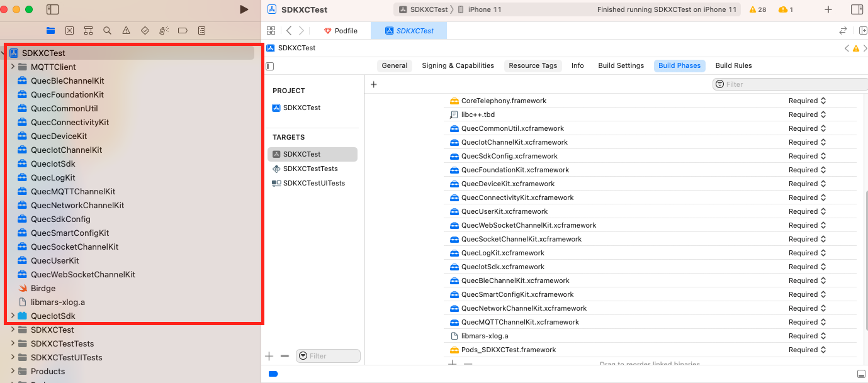Screen dimensions: 868x383
Task: Open the Info tab
Action: pos(578,65)
